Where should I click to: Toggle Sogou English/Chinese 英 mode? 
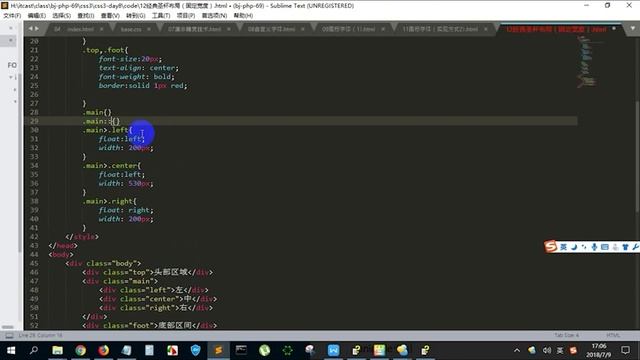point(564,247)
